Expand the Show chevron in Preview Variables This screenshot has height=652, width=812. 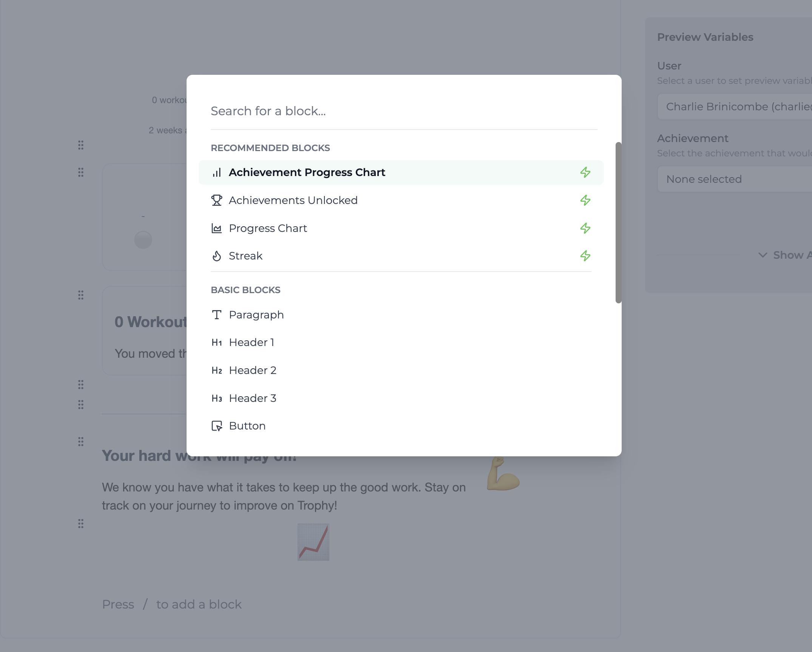click(763, 255)
